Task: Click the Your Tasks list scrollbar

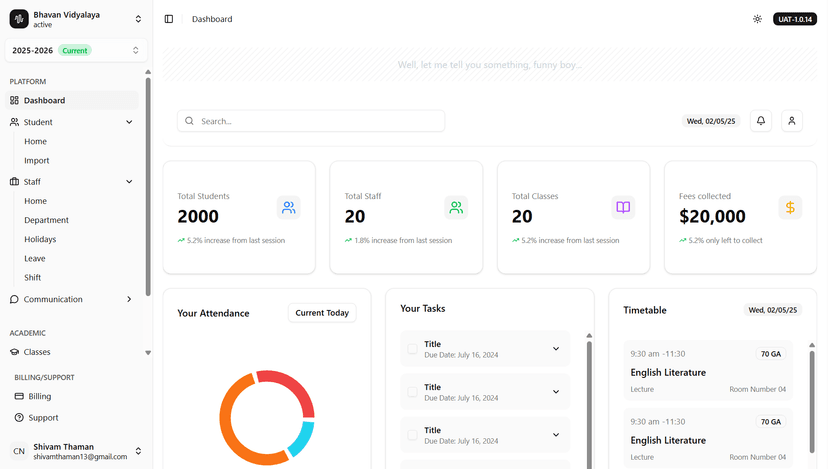Action: pyautogui.click(x=589, y=404)
